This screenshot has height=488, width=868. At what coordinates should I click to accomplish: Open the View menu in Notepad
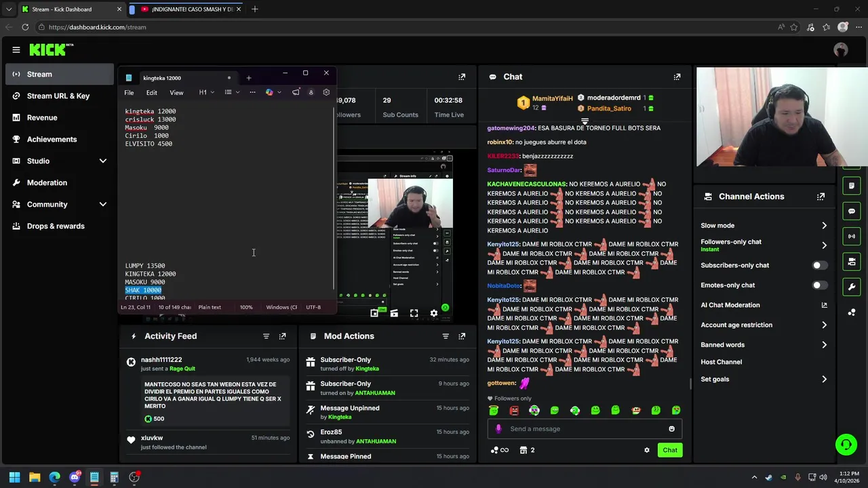176,92
